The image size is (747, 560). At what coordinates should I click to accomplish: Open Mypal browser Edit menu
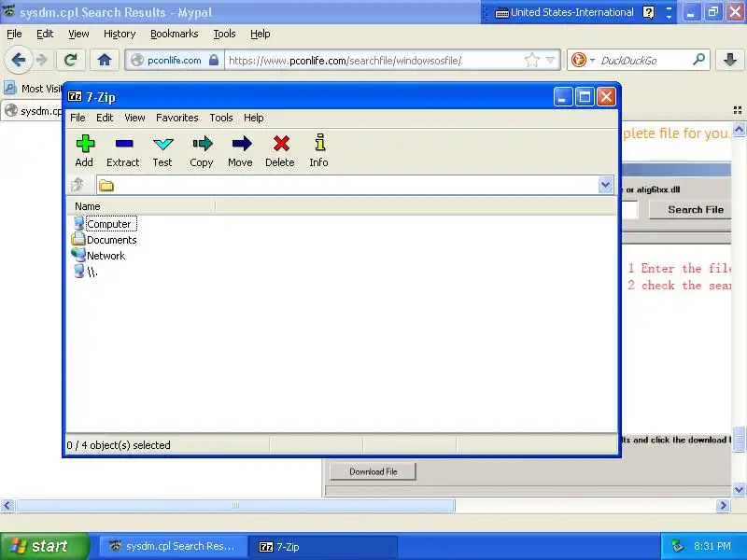click(45, 34)
